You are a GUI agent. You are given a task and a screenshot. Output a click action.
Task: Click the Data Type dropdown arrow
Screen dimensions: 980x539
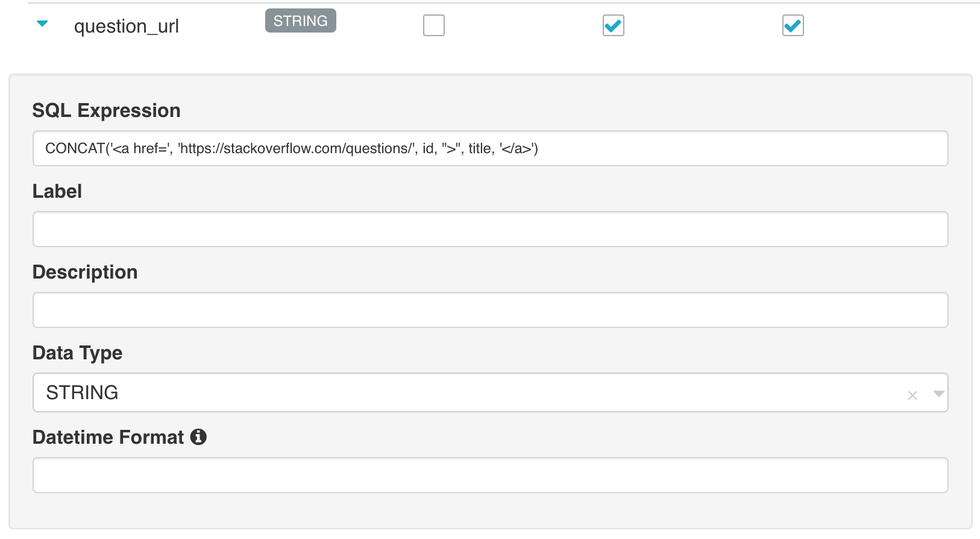pyautogui.click(x=938, y=393)
